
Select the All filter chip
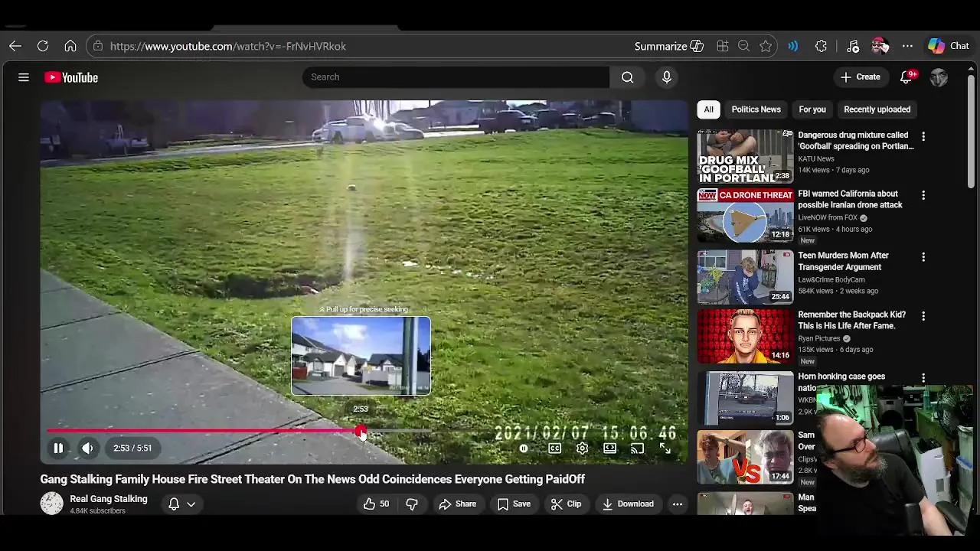tap(708, 109)
